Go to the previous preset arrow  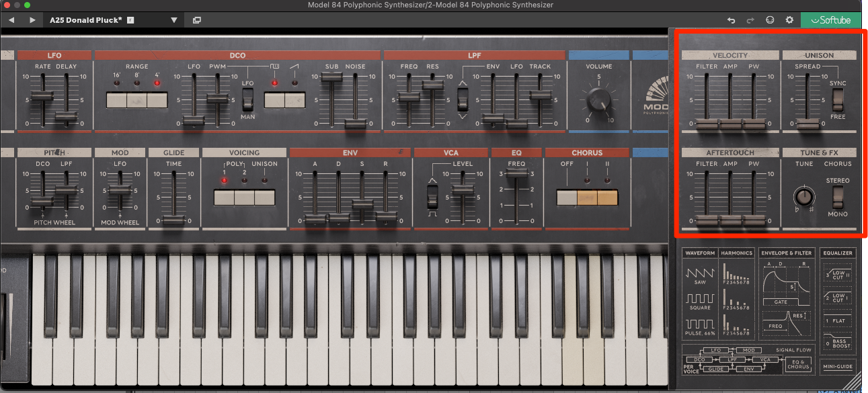(x=11, y=20)
